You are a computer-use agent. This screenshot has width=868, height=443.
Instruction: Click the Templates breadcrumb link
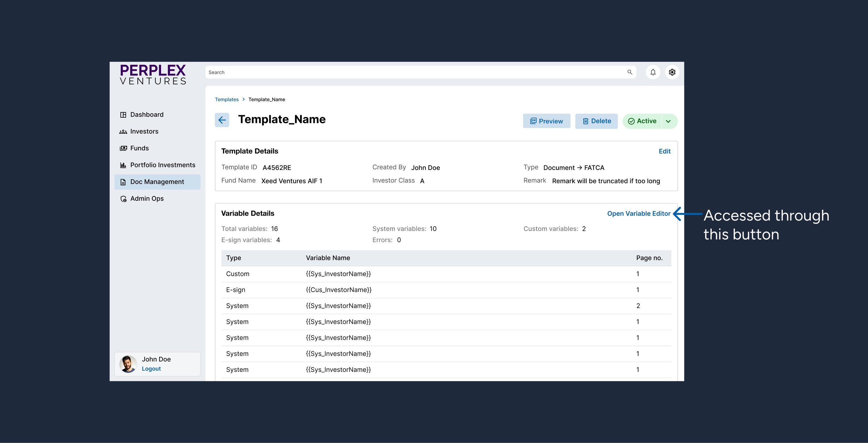pyautogui.click(x=226, y=99)
